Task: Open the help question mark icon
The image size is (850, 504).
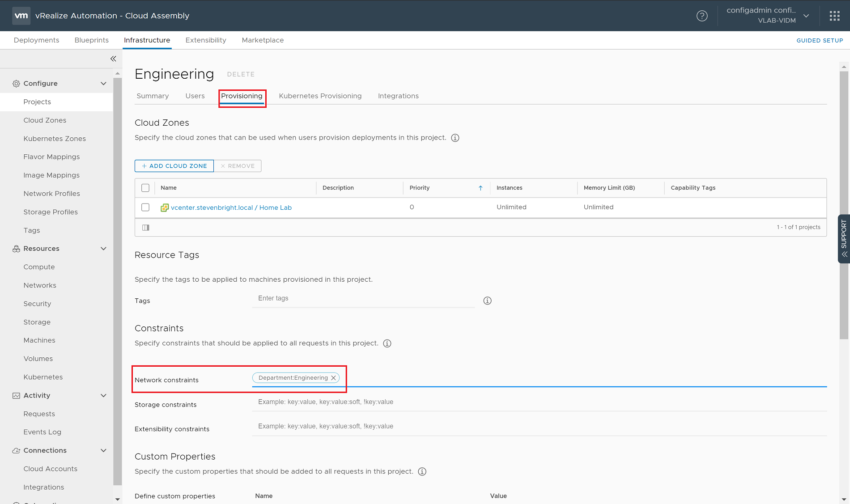Action: click(x=702, y=16)
